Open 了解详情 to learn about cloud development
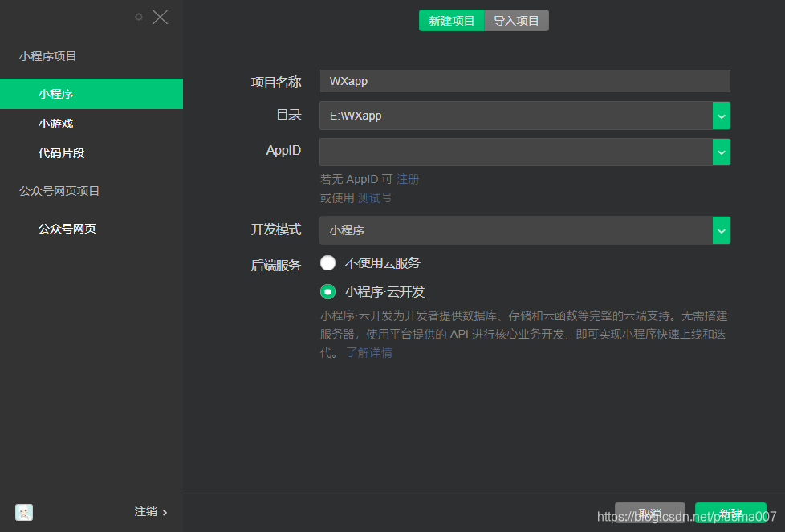Viewport: 785px width, 532px height. click(x=371, y=352)
